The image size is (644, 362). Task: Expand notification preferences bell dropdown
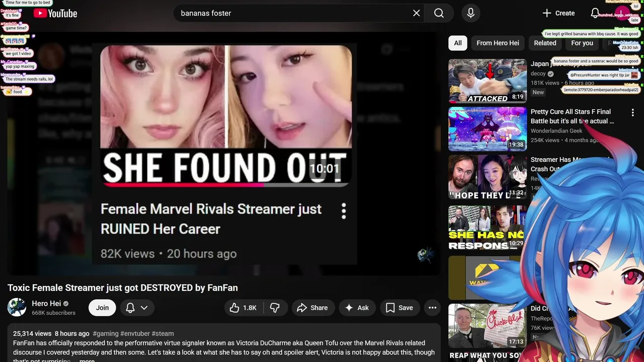coord(137,308)
